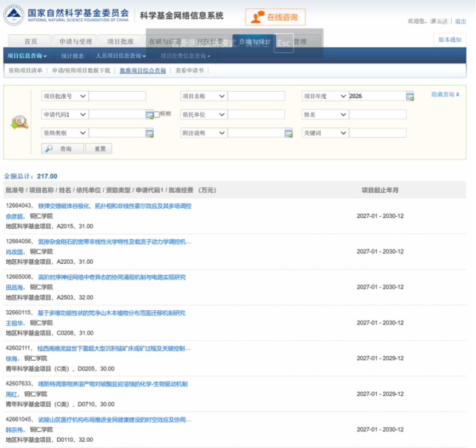Screen dimensions: 476x448
Task: Switch to the 申请与受理 tab
Action: (75, 41)
